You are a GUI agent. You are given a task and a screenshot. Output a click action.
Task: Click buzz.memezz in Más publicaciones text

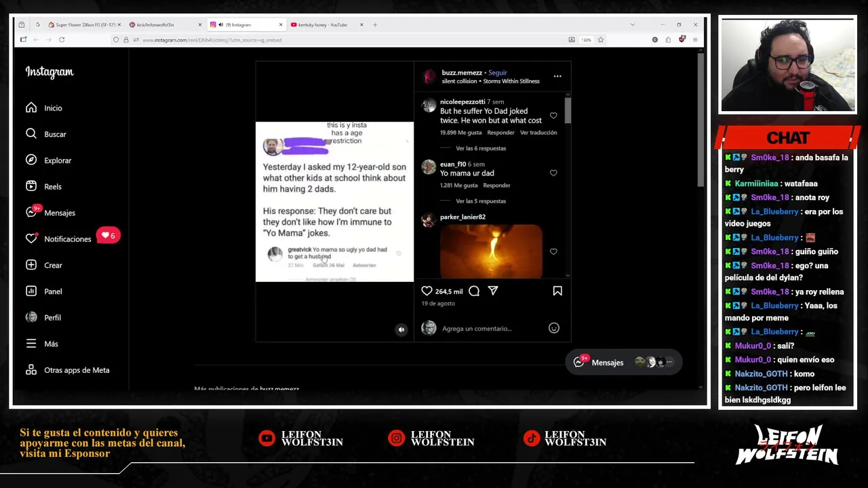coord(279,389)
